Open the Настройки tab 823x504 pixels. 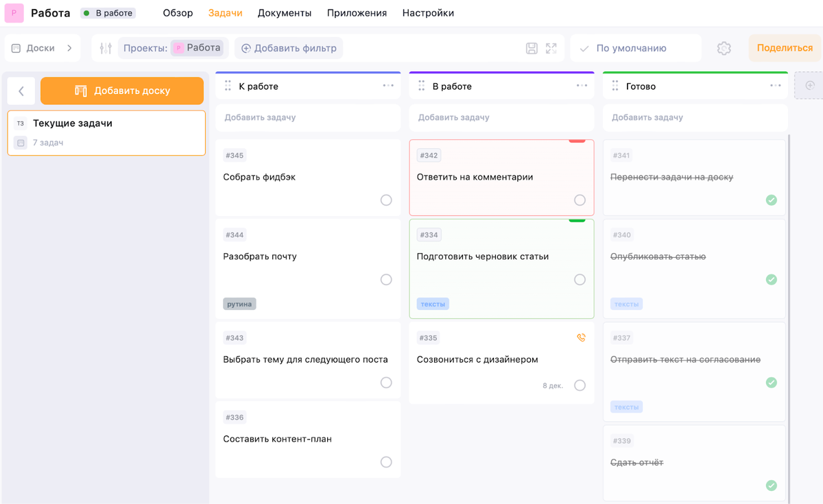click(x=428, y=13)
